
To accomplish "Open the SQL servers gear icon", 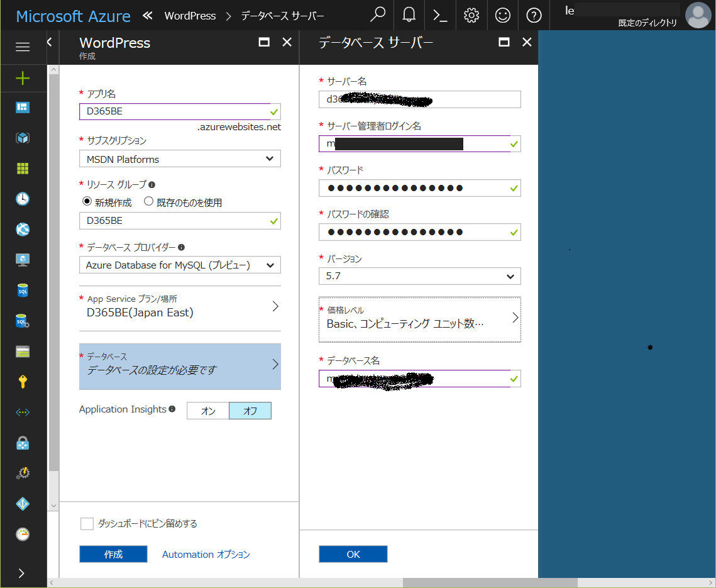I will [23, 321].
